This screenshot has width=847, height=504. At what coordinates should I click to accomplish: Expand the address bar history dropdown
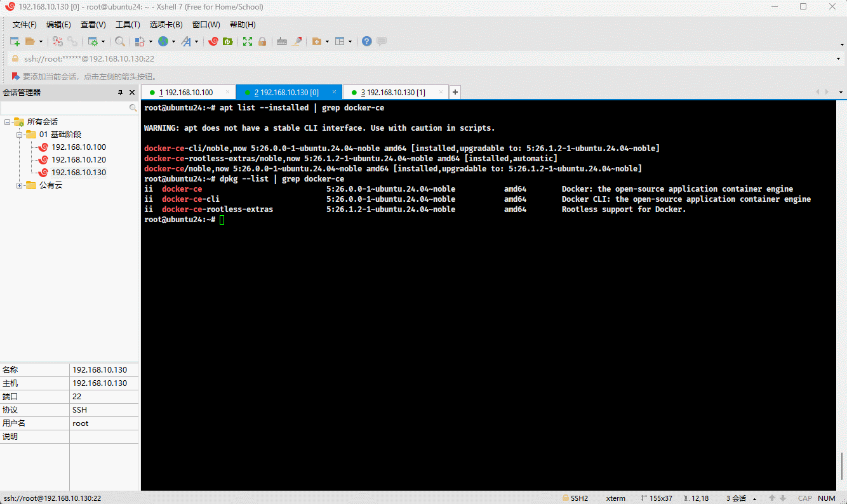click(x=839, y=59)
